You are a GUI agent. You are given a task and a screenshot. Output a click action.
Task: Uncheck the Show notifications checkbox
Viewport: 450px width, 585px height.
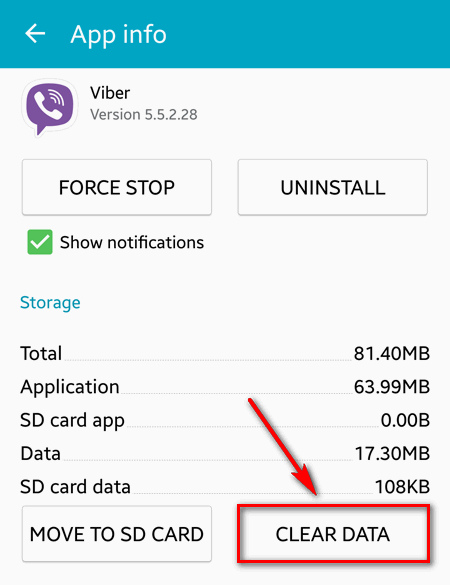coord(40,242)
